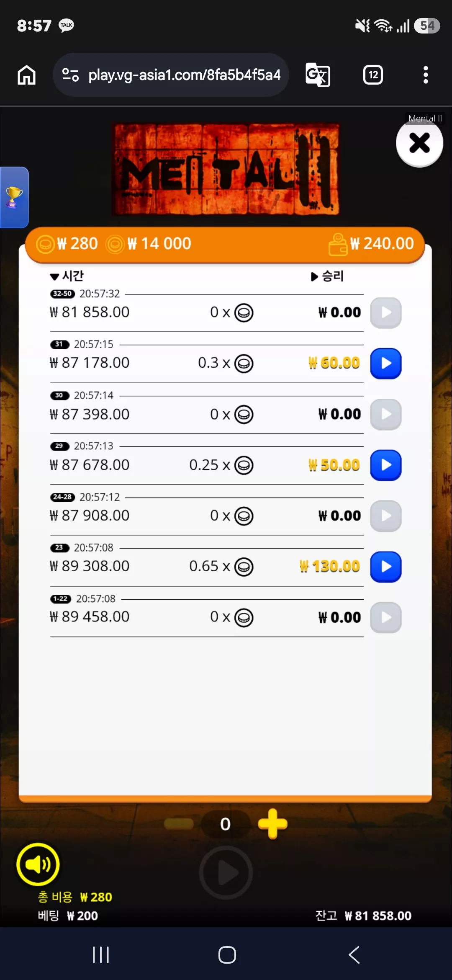Tap the ₩14 000 coin stat
The height and width of the screenshot is (980, 452).
(x=149, y=244)
